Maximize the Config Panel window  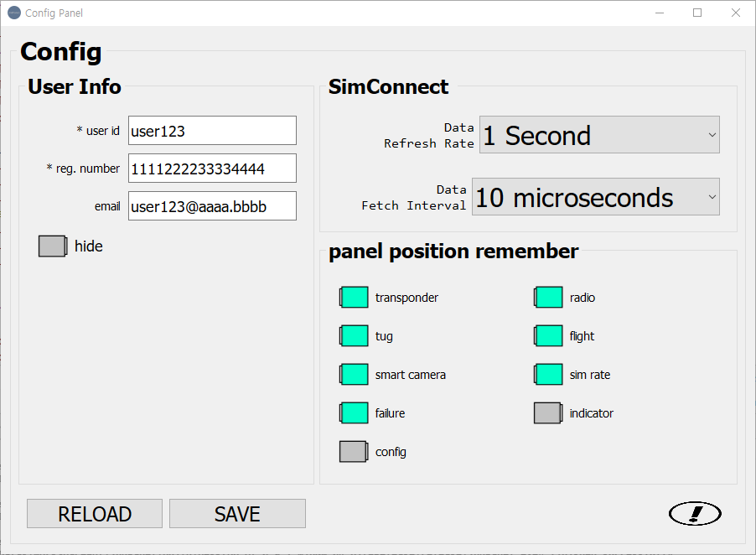(x=697, y=13)
